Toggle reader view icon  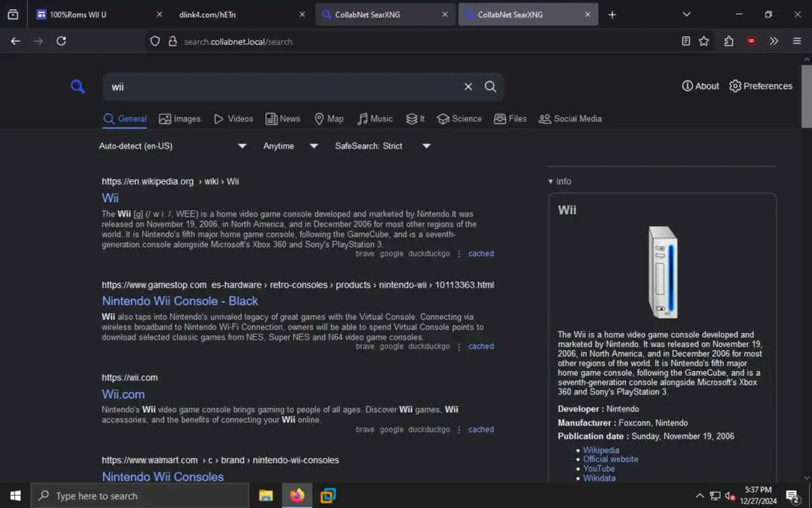click(686, 41)
